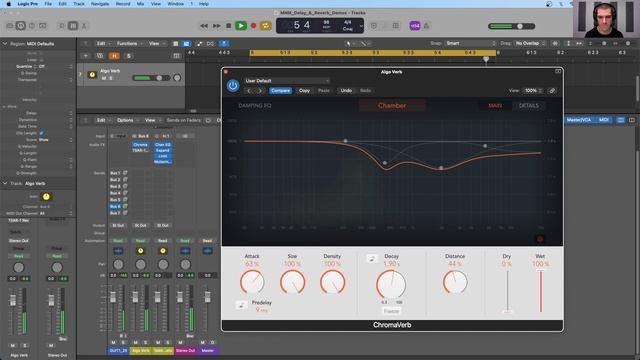
Task: Open the Functions menu in tracks area
Action: click(129, 43)
